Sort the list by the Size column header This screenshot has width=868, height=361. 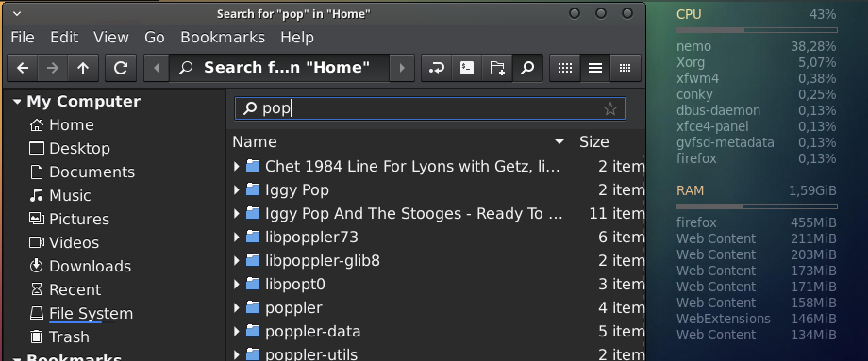coord(609,142)
